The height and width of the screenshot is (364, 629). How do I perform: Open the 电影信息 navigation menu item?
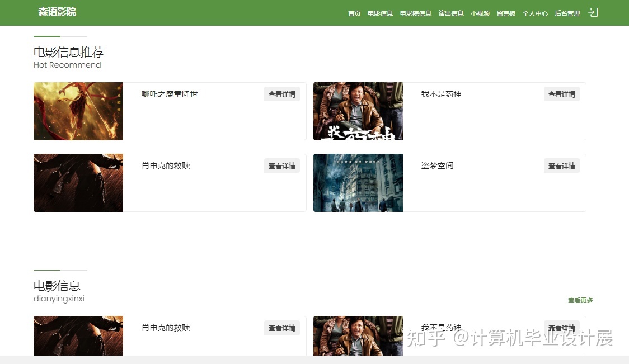coord(380,13)
